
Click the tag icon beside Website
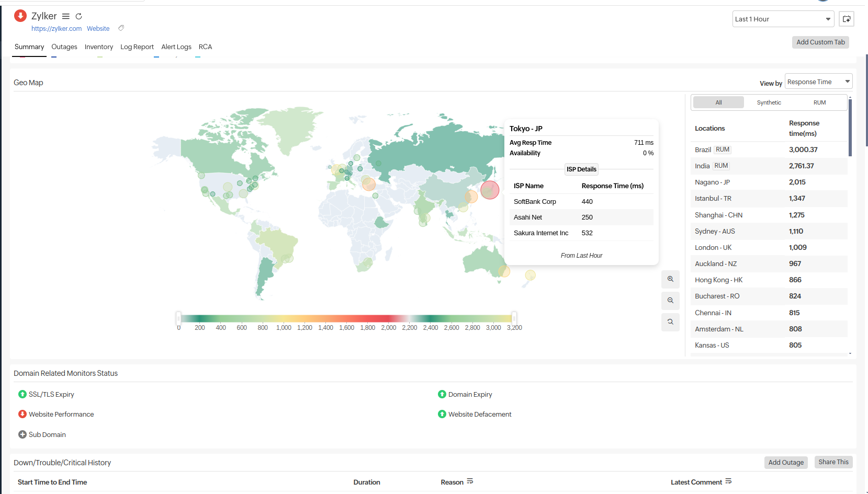tap(121, 28)
